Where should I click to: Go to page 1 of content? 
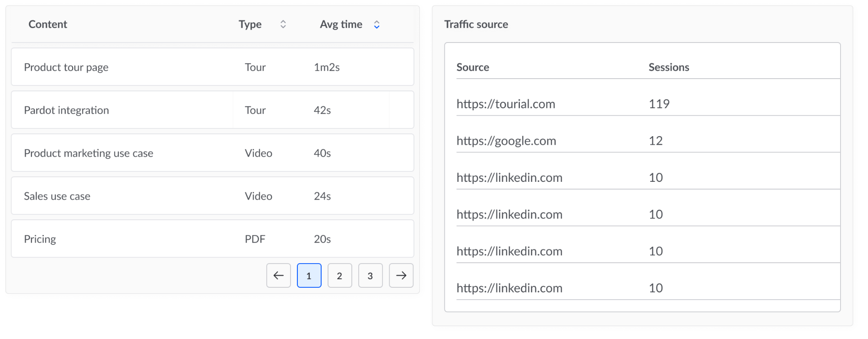tap(309, 275)
